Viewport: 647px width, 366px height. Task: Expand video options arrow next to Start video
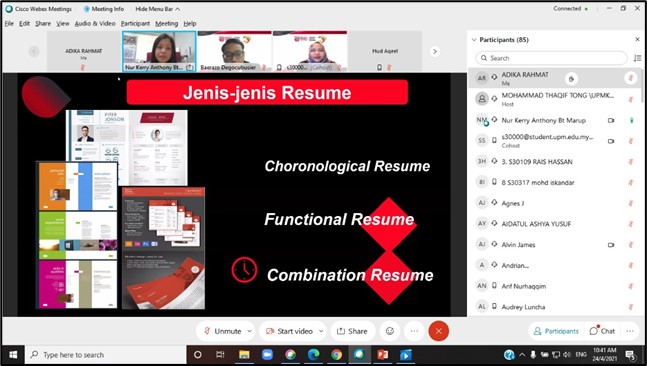pos(321,331)
